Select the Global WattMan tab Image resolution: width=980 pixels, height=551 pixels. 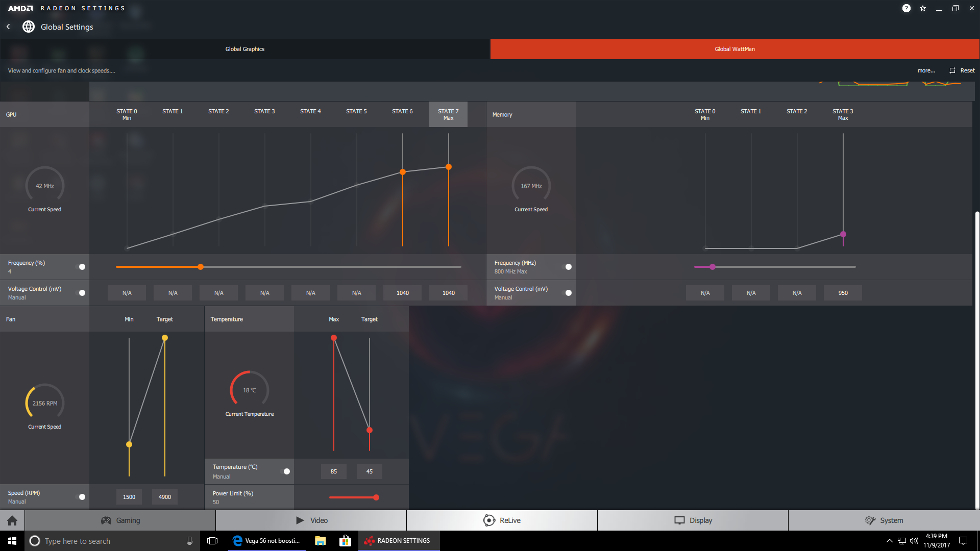coord(735,49)
